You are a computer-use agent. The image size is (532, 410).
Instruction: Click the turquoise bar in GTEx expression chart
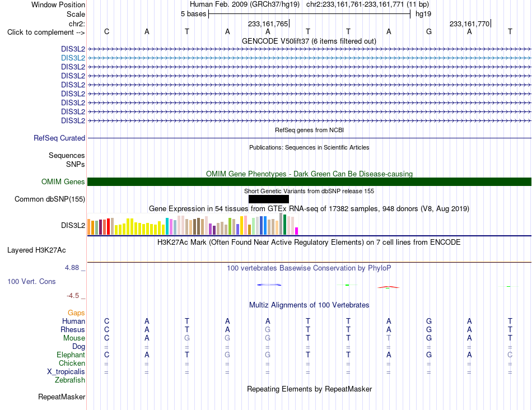coord(167,226)
